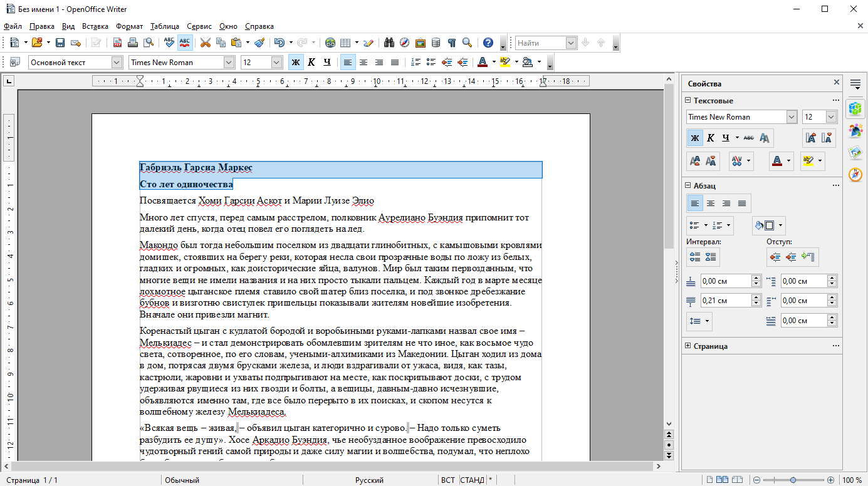Open the 'Вставка' menu
This screenshot has height=486, width=868.
[x=95, y=26]
